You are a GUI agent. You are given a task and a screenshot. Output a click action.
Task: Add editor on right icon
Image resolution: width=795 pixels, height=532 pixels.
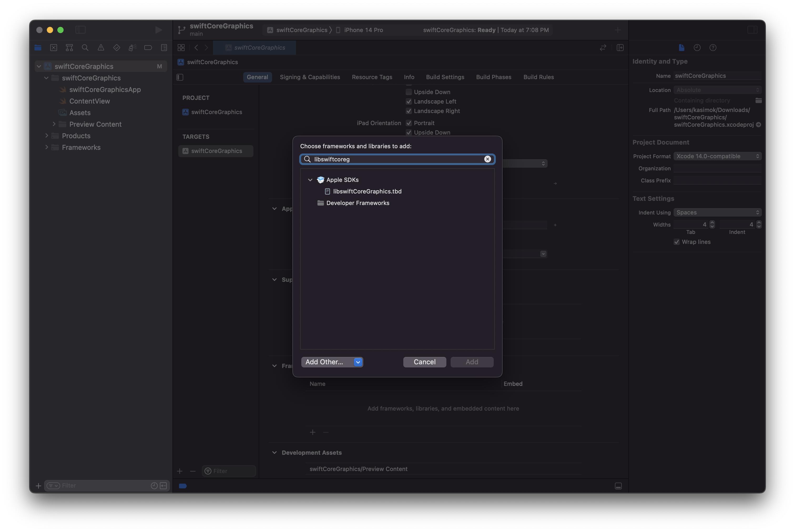coord(620,48)
